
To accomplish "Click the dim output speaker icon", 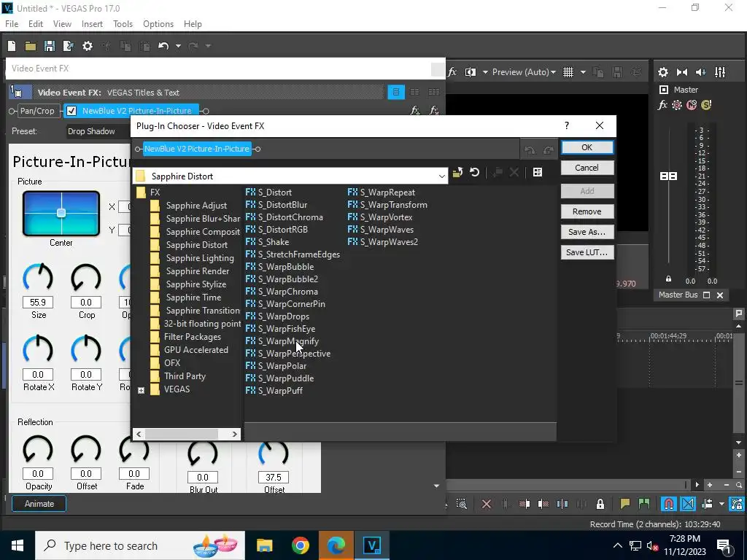I will (x=701, y=72).
